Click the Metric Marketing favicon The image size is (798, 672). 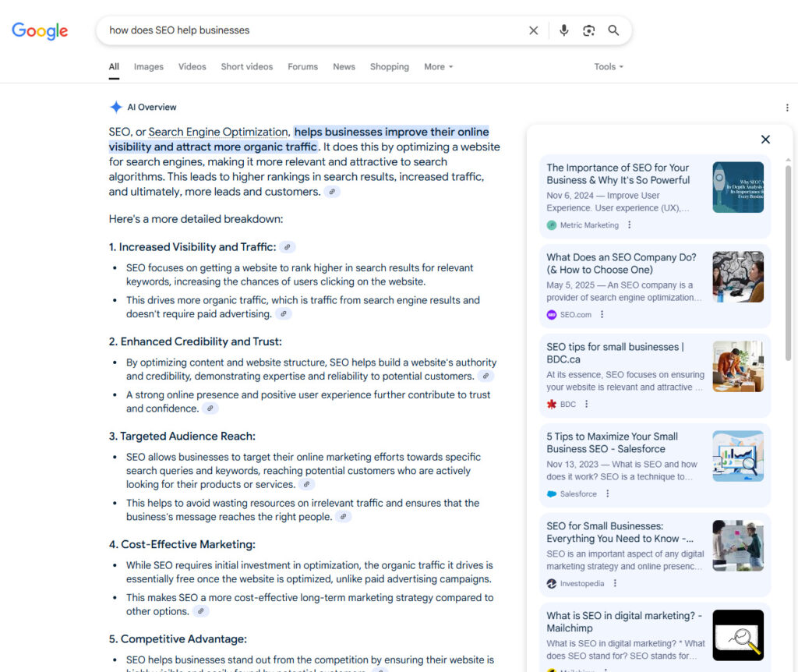click(x=551, y=225)
